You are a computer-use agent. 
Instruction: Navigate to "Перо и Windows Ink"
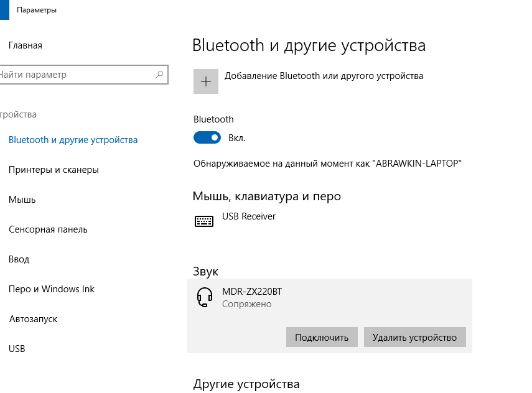coord(52,289)
